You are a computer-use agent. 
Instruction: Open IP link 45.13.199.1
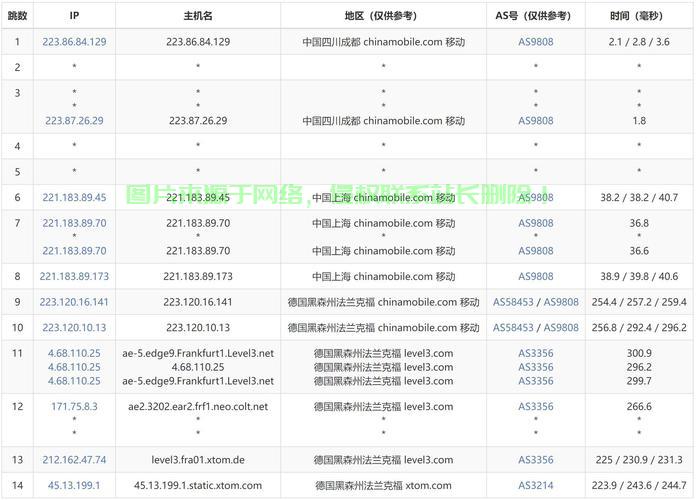(74, 485)
